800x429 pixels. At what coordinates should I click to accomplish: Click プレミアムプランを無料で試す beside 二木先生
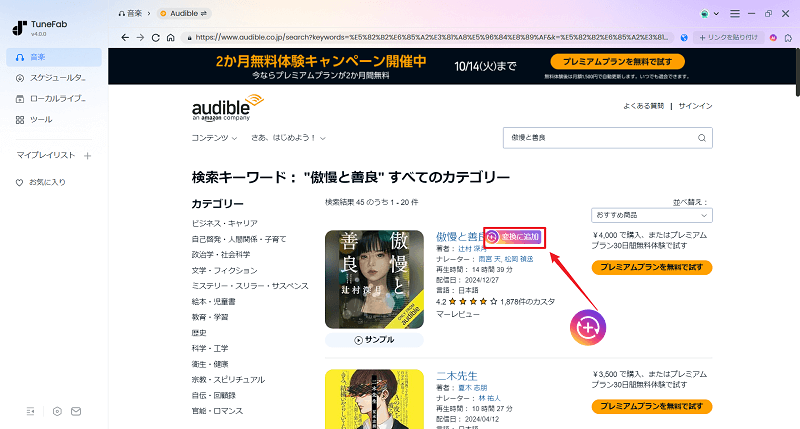tap(652, 407)
